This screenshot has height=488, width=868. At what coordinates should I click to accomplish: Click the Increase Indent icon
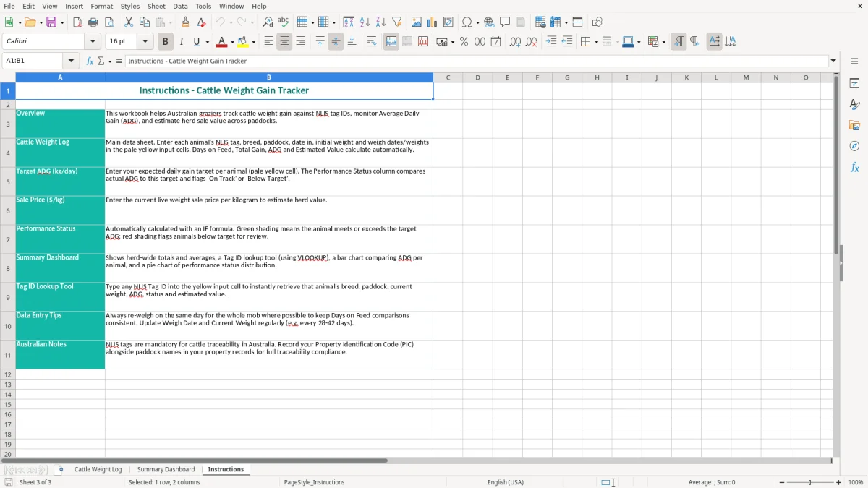[x=551, y=42]
